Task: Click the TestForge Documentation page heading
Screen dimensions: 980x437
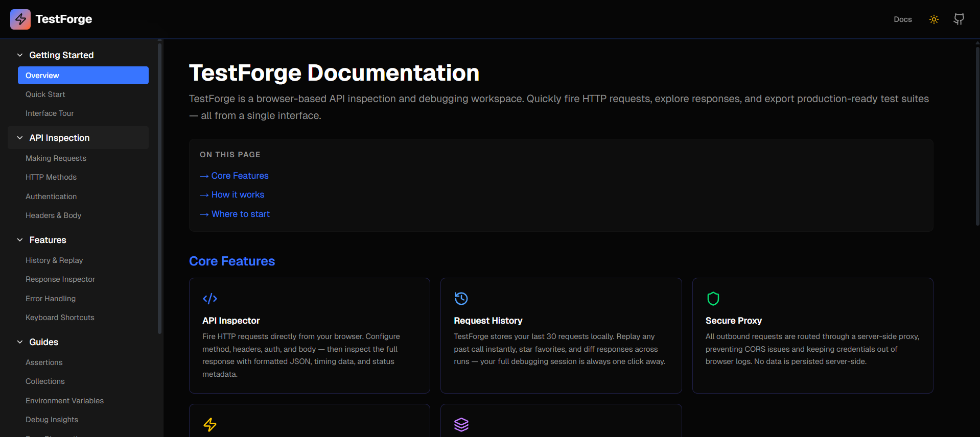Action: (x=334, y=72)
